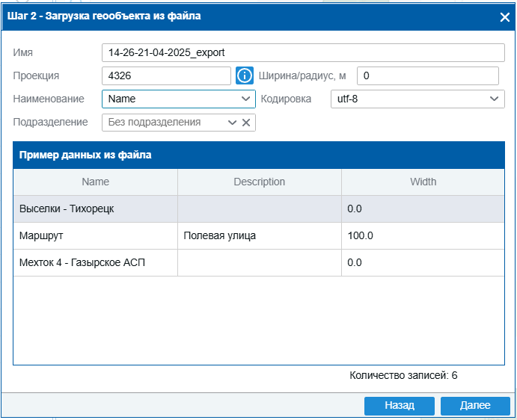Open the Подразделение dropdown arrow

point(232,123)
